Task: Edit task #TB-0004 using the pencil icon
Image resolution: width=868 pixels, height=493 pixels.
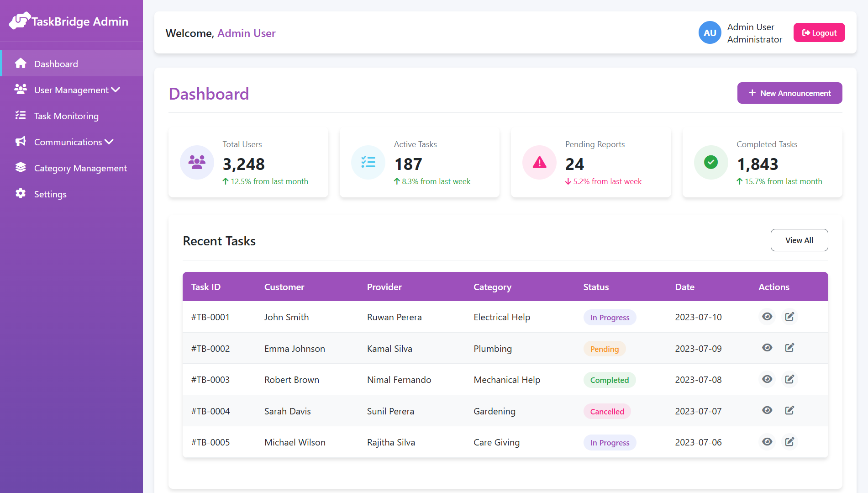Action: 789,410
